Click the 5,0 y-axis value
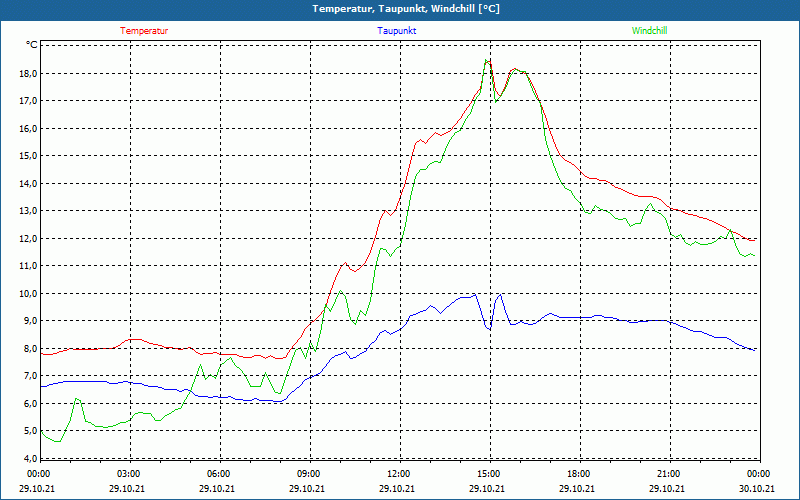Image resolution: width=800 pixels, height=500 pixels. (31, 431)
